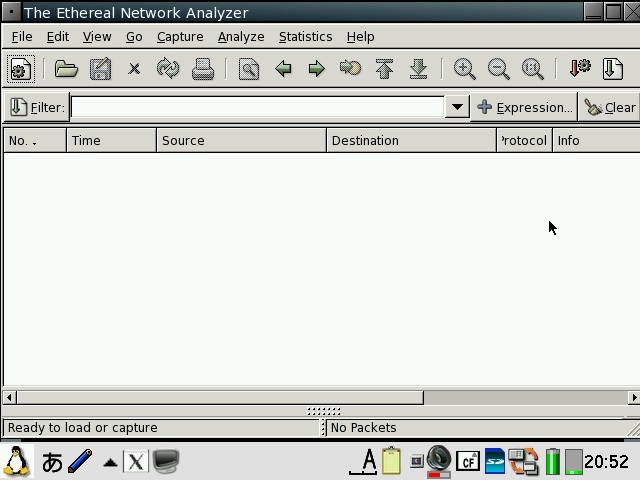Sort packets by the Source column header
Image resolution: width=640 pixels, height=480 pixels.
pyautogui.click(x=241, y=140)
